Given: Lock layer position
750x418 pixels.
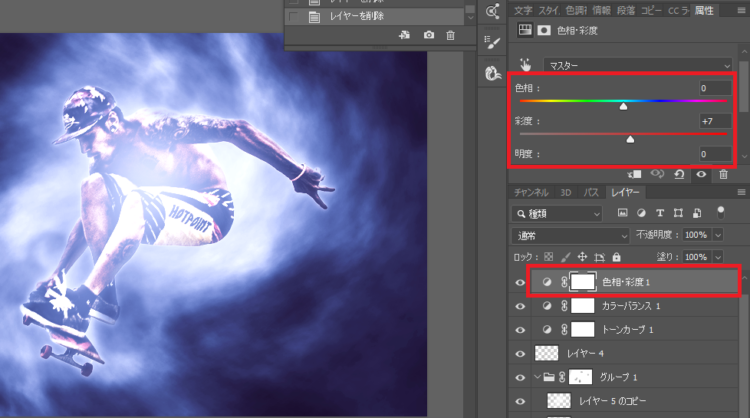Looking at the screenshot, I should (582, 257).
